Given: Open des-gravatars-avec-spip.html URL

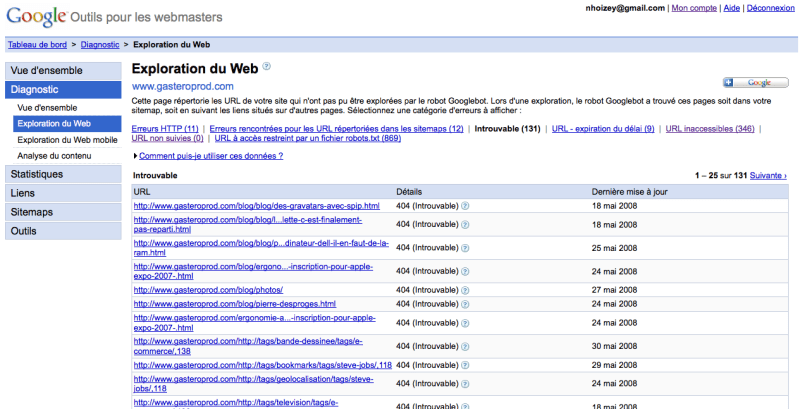Looking at the screenshot, I should click(257, 206).
